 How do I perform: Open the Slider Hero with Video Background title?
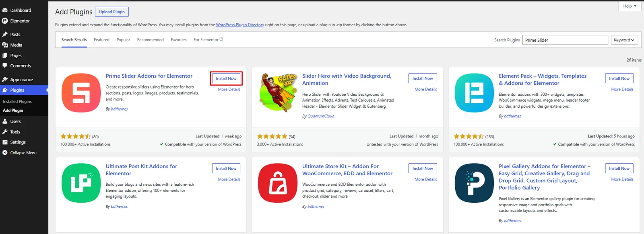[x=347, y=80]
